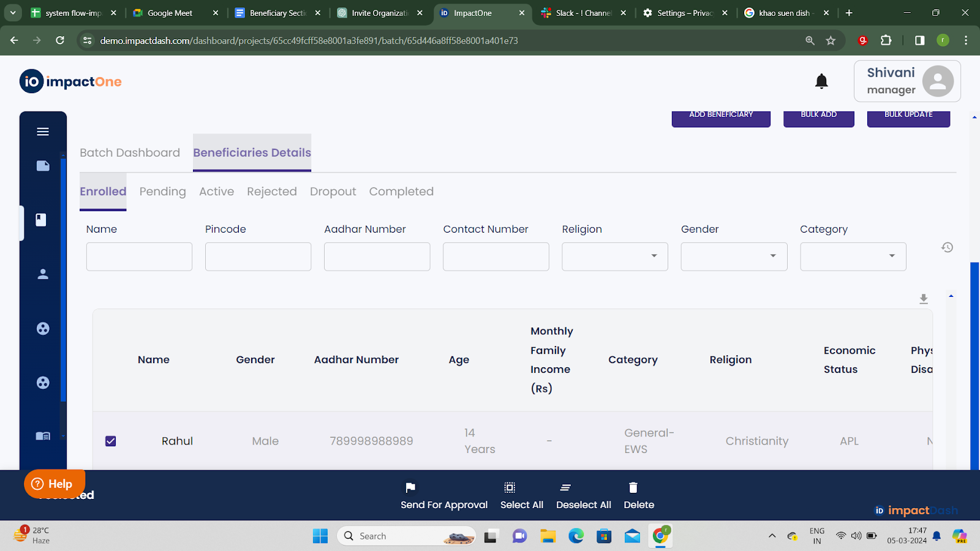This screenshot has height=551, width=980.
Task: Click the Select All icon
Action: tap(510, 488)
